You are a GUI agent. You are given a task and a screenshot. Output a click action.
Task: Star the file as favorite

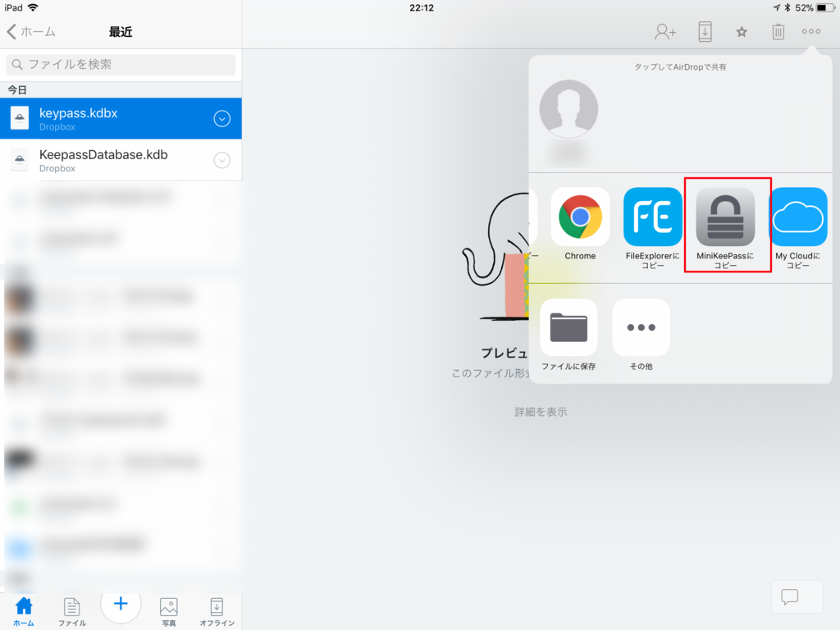pyautogui.click(x=742, y=32)
